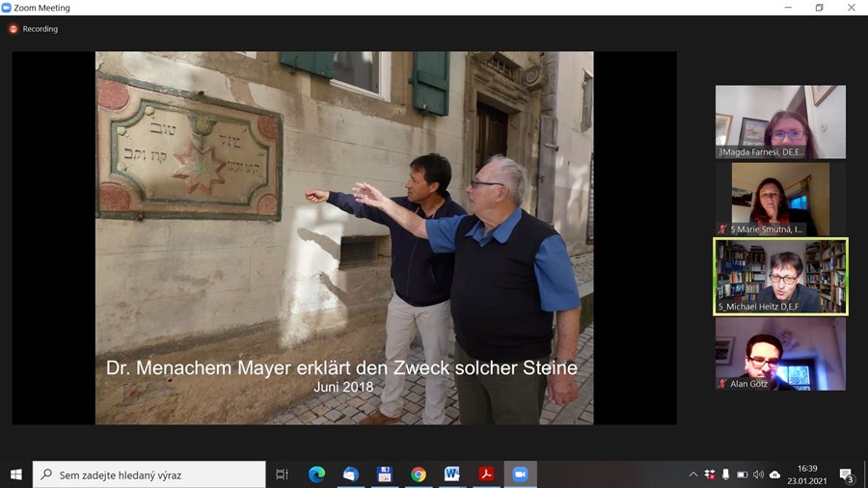Open the Windows Start menu
Image resolution: width=868 pixels, height=488 pixels.
coord(15,474)
